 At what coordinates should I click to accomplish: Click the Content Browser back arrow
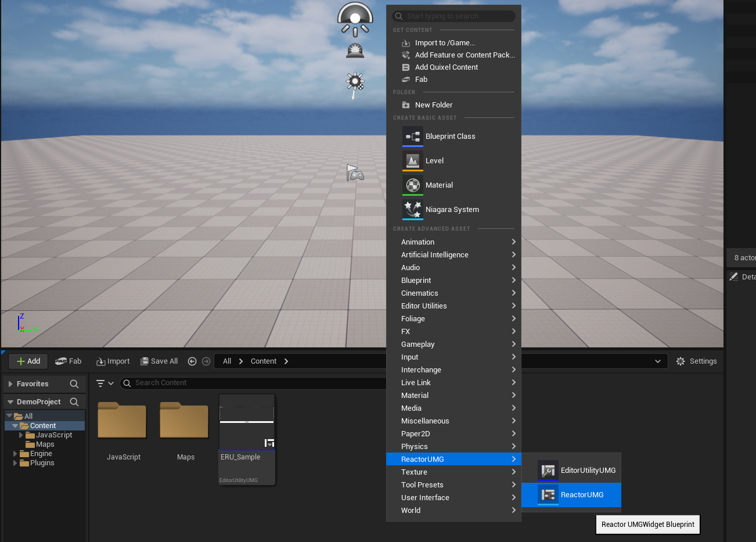pyautogui.click(x=192, y=361)
